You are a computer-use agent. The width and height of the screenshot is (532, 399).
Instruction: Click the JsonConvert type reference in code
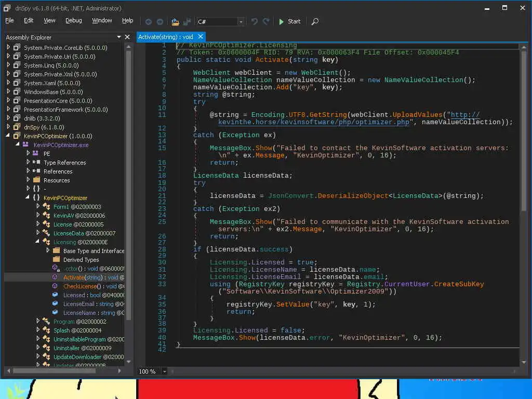291,196
